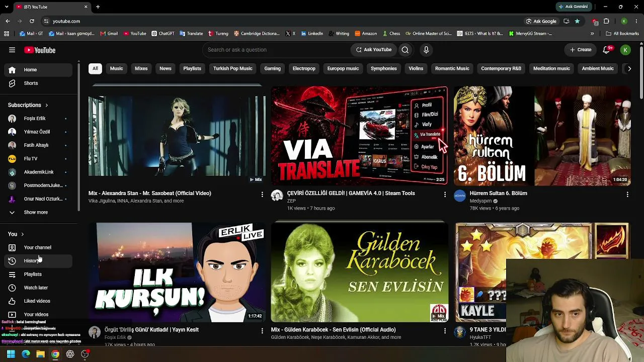Open the YouTube account avatar menu

[x=625, y=50]
